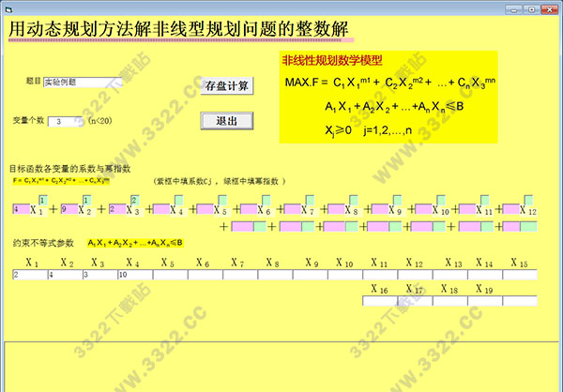563x392 pixels.
Task: Edit the pink coefficient box before X1
Action: pyautogui.click(x=22, y=209)
